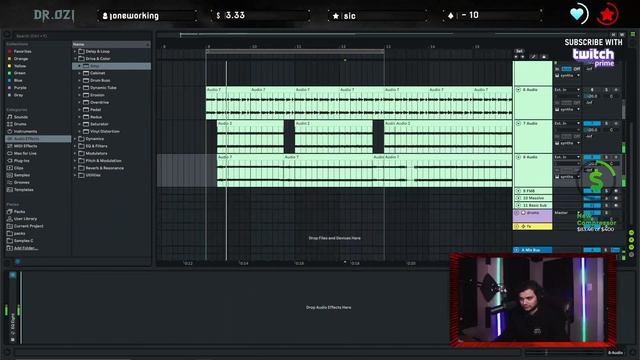The width and height of the screenshot is (640, 360).
Task: Toggle track activator on 8 Audio
Action: coord(592,157)
